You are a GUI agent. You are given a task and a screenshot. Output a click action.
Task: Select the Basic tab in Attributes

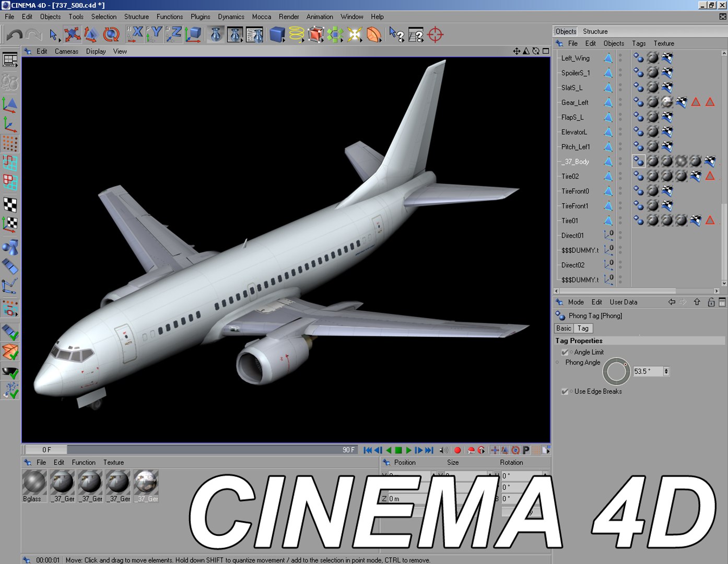[564, 328]
